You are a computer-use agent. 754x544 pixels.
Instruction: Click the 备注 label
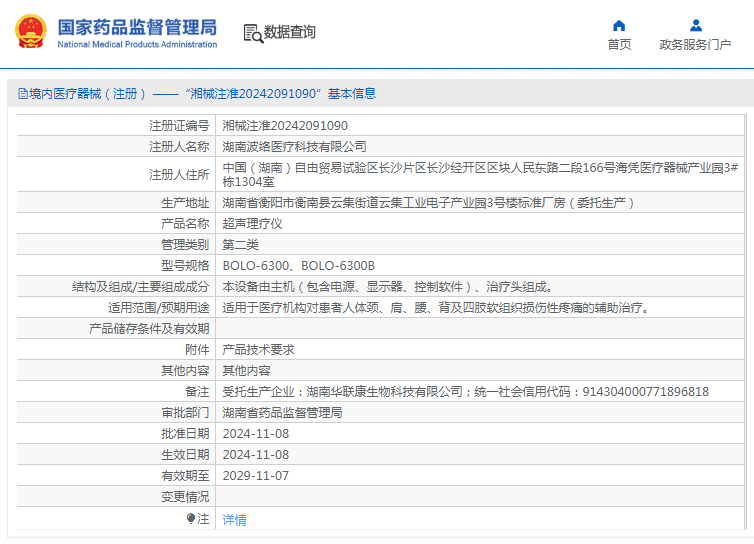[x=197, y=392]
